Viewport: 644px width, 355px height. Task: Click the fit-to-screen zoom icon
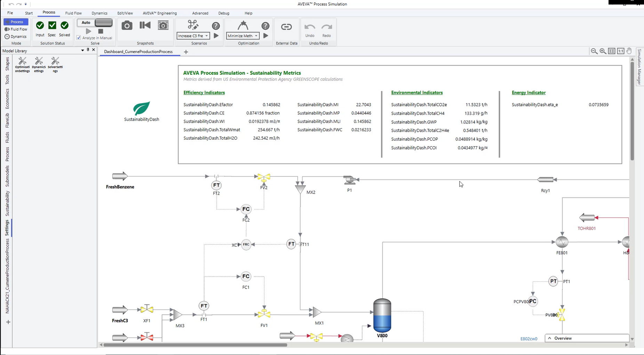[612, 51]
